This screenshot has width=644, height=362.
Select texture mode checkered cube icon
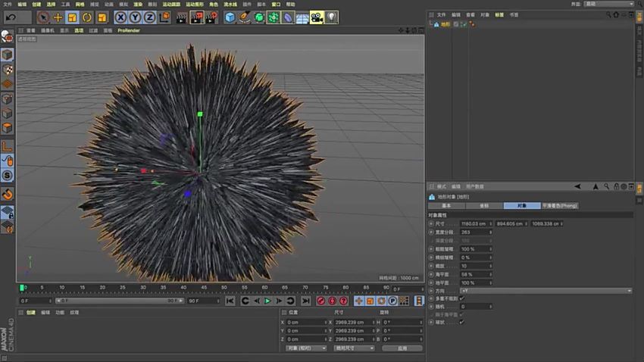point(8,70)
